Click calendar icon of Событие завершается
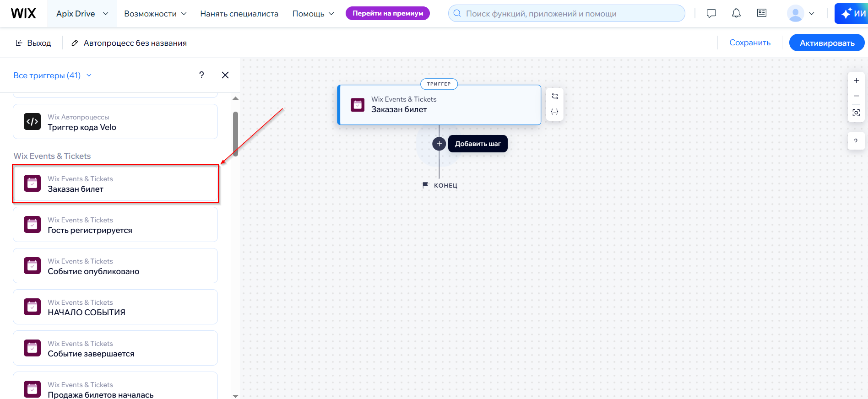 (x=32, y=348)
